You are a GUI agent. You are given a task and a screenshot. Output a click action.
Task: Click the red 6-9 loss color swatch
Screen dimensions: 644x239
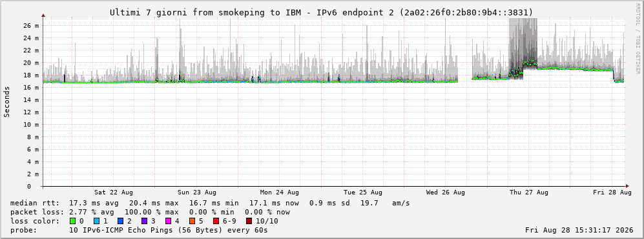pos(215,221)
